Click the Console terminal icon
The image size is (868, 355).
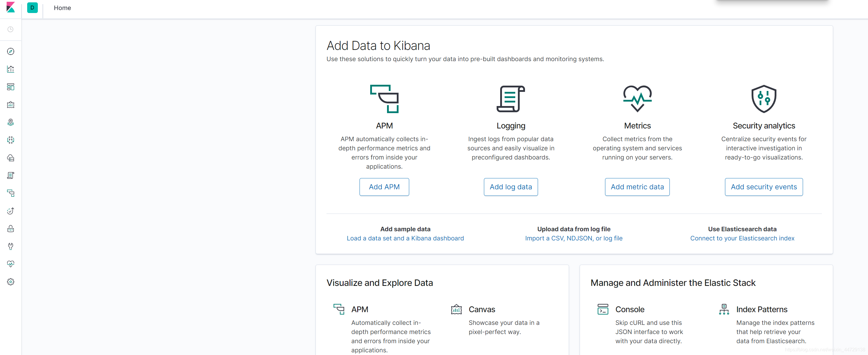603,309
